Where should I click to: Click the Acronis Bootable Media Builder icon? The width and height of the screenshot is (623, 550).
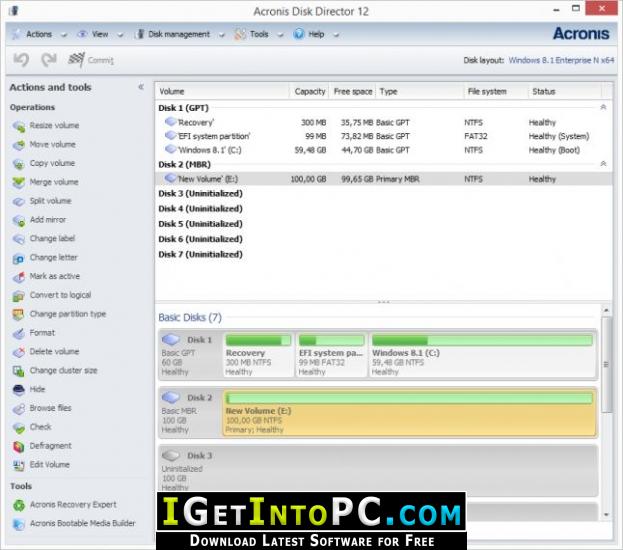(x=19, y=524)
